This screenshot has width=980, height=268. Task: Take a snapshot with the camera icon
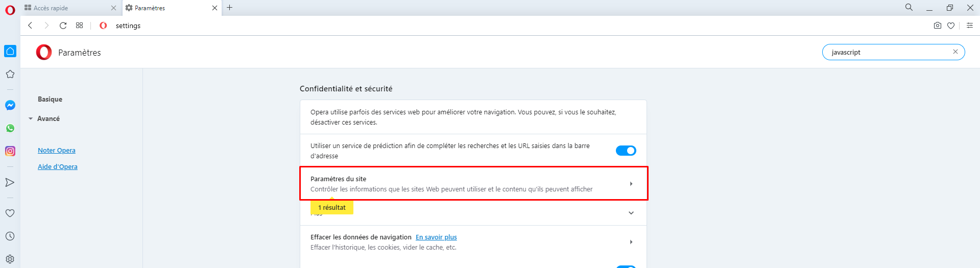tap(938, 26)
